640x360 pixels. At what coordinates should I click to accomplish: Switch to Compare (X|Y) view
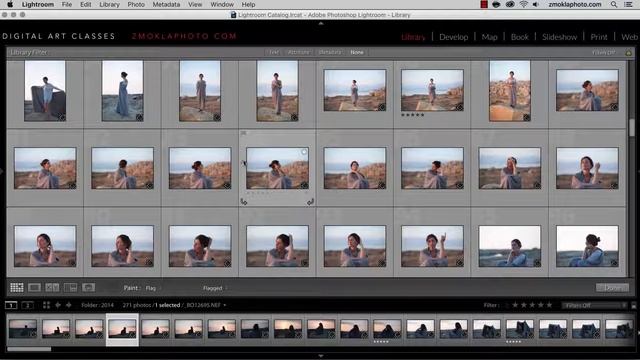coord(52,287)
